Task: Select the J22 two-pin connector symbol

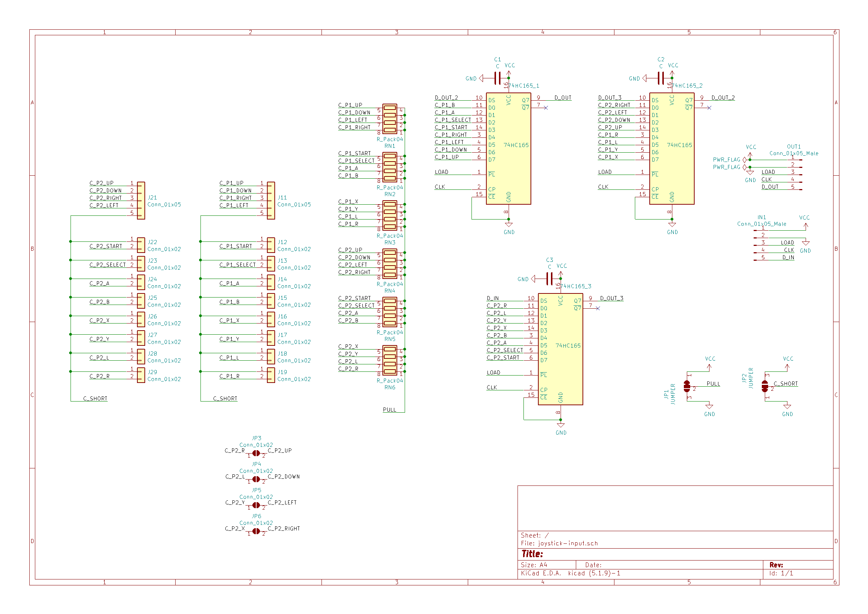Action: 141,245
